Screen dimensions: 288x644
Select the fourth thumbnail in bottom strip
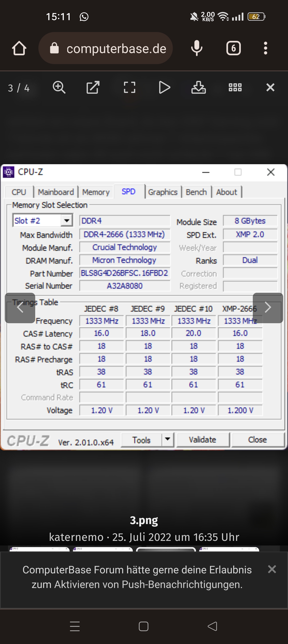(x=229, y=549)
